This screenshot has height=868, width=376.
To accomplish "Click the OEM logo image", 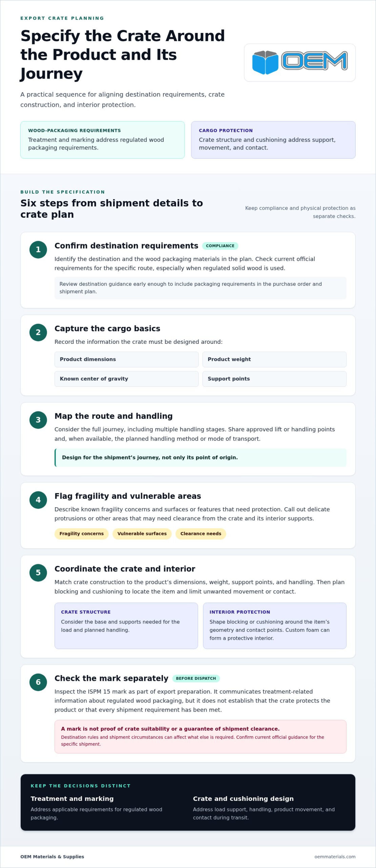I will (300, 62).
